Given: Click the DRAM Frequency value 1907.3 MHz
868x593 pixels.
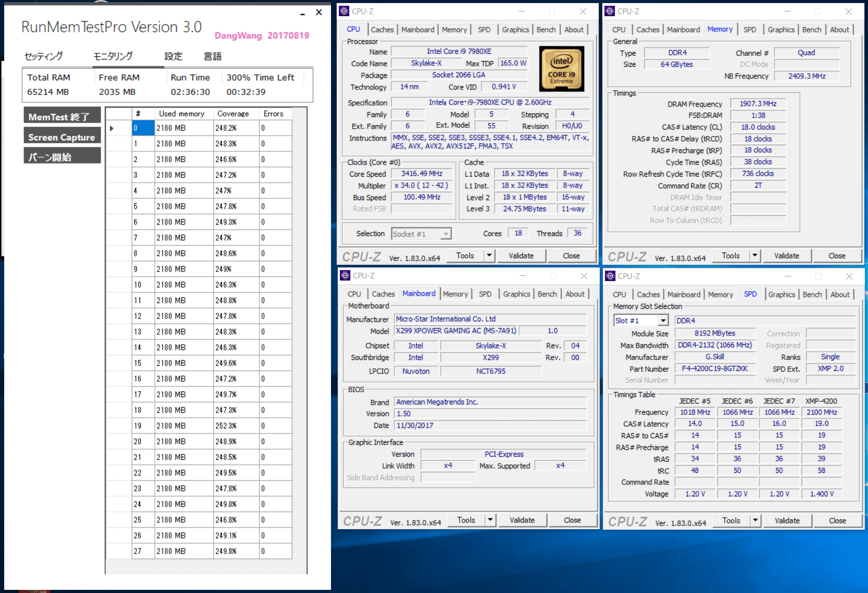Looking at the screenshot, I should point(758,103).
